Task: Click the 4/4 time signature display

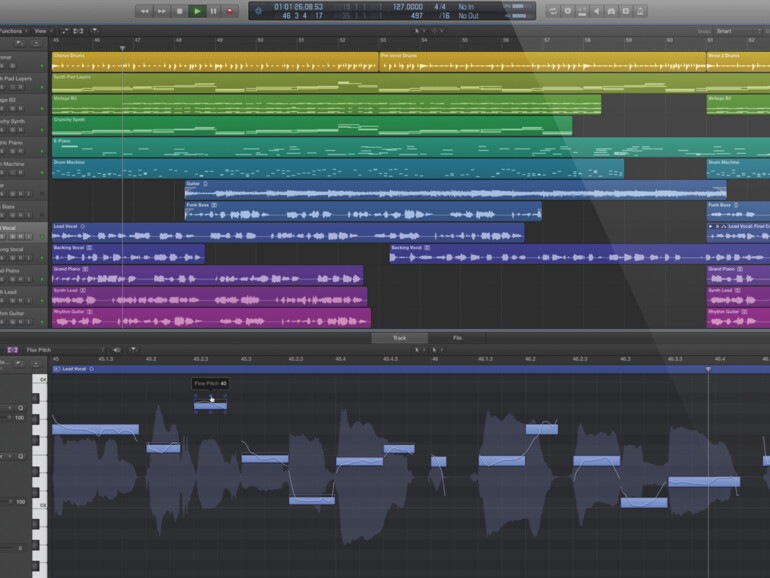Action: pos(440,7)
